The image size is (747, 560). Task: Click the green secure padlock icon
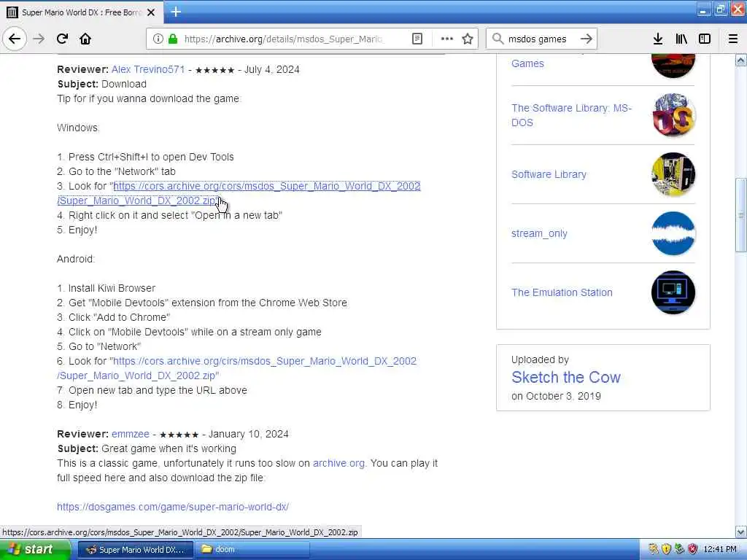(173, 39)
